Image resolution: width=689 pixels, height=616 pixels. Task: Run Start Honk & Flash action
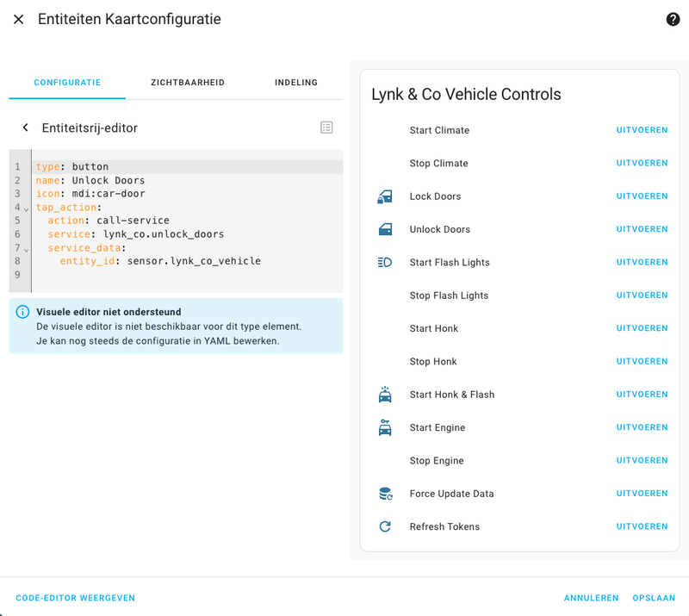pos(642,395)
